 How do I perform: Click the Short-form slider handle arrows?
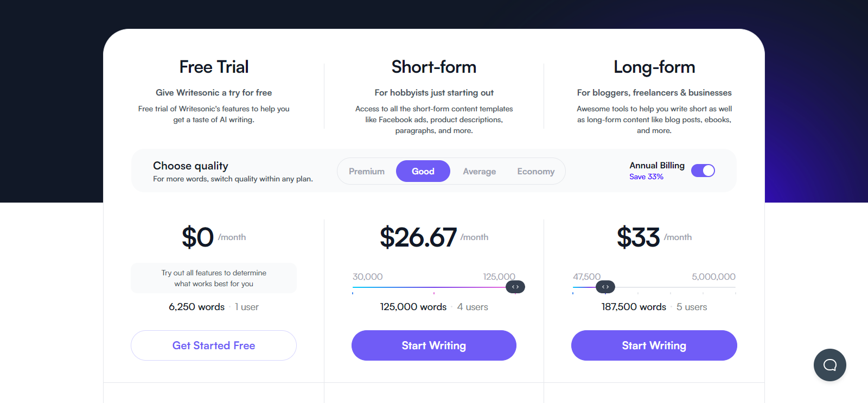[515, 287]
